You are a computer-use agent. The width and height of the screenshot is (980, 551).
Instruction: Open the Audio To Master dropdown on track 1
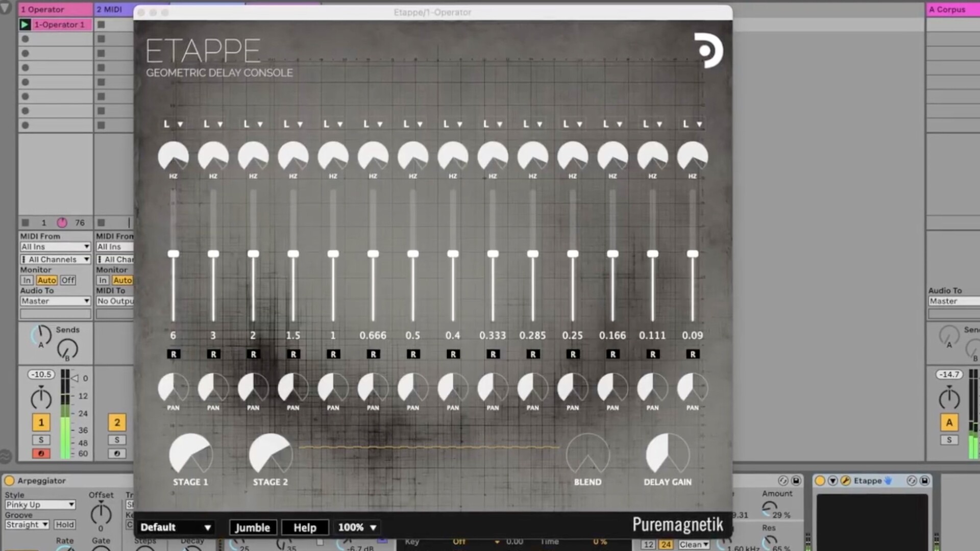pyautogui.click(x=55, y=301)
